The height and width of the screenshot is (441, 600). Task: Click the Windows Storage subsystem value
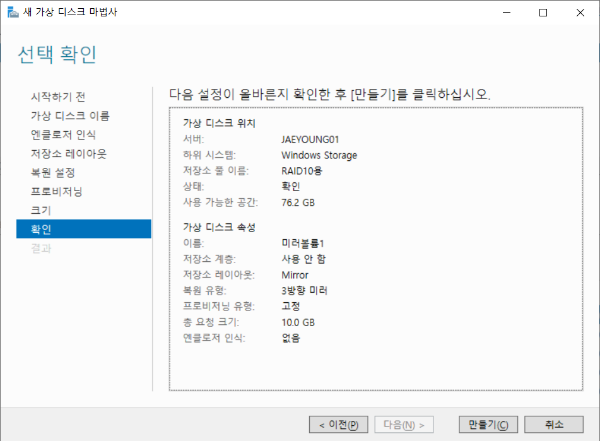pos(319,155)
